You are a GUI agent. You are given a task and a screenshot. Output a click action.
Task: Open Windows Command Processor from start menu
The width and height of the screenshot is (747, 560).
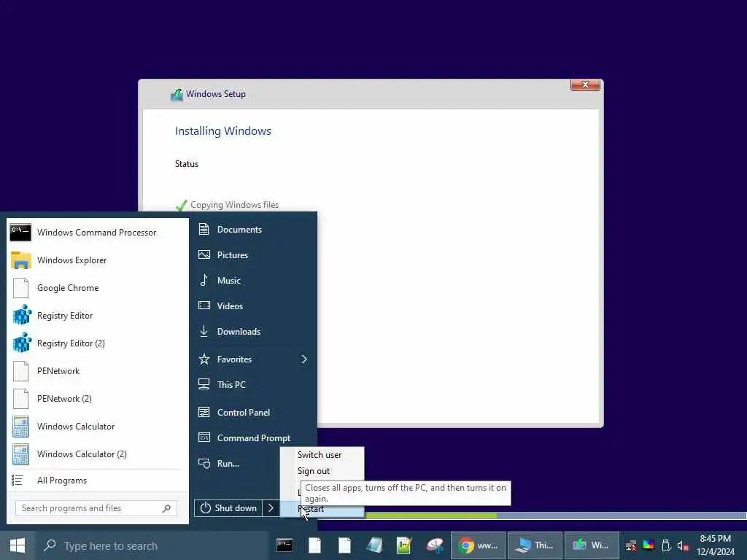pyautogui.click(x=98, y=233)
